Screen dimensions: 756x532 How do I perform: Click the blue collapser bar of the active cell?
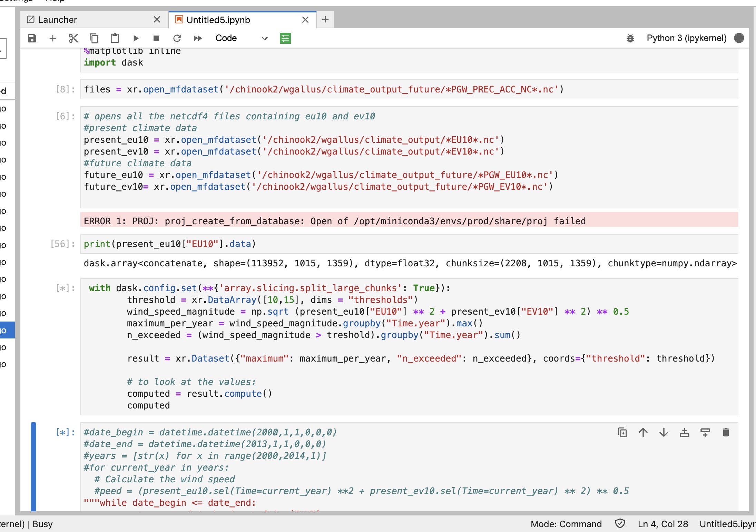coord(33,467)
